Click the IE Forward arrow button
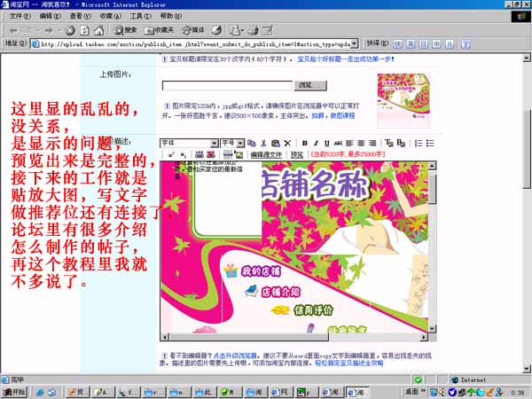The image size is (532, 399). 49,30
